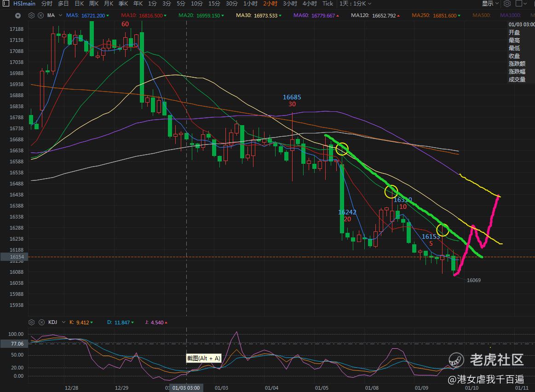535x392 pixels.
Task: Open MA indicator settings gear
Action: click(x=31, y=15)
